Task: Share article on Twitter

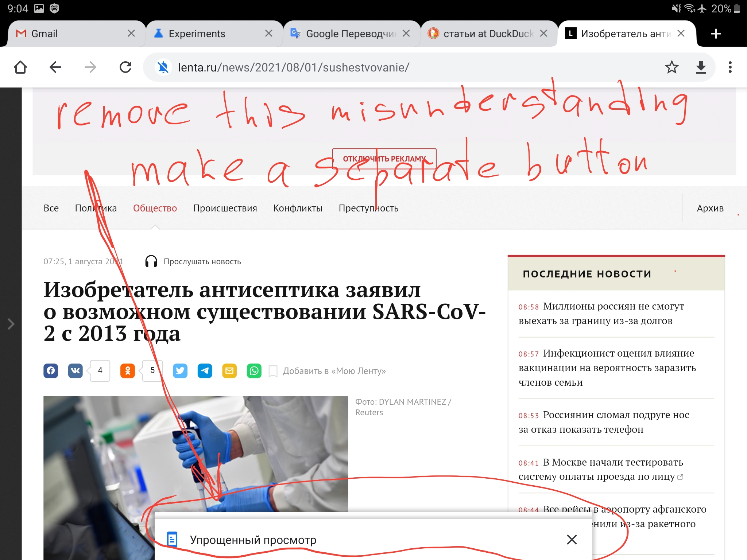Action: click(x=180, y=371)
